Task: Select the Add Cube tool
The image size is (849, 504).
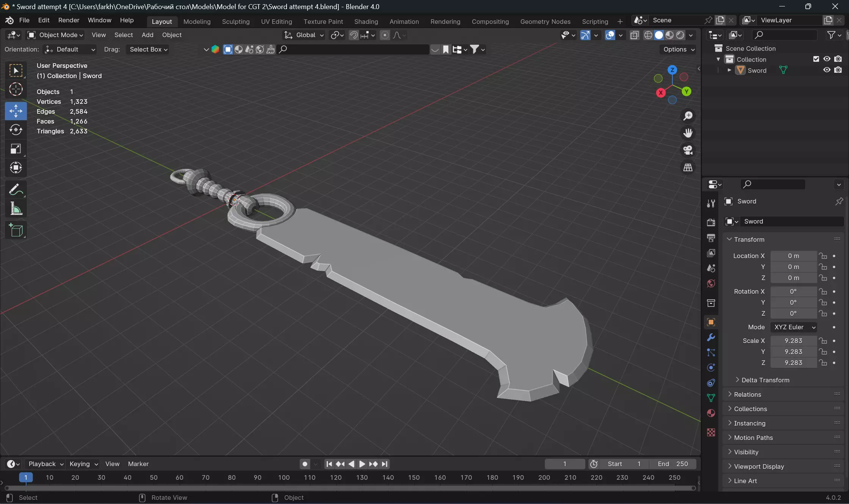Action: pyautogui.click(x=16, y=230)
